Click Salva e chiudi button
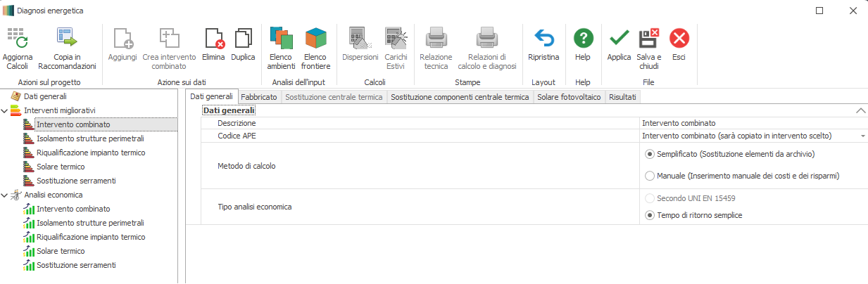The image size is (868, 284). click(648, 38)
